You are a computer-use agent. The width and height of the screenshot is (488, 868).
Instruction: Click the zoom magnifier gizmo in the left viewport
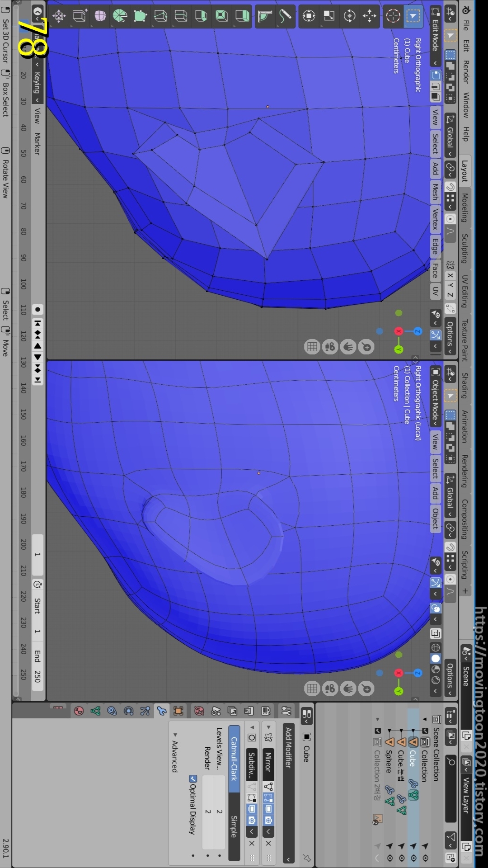(366, 347)
